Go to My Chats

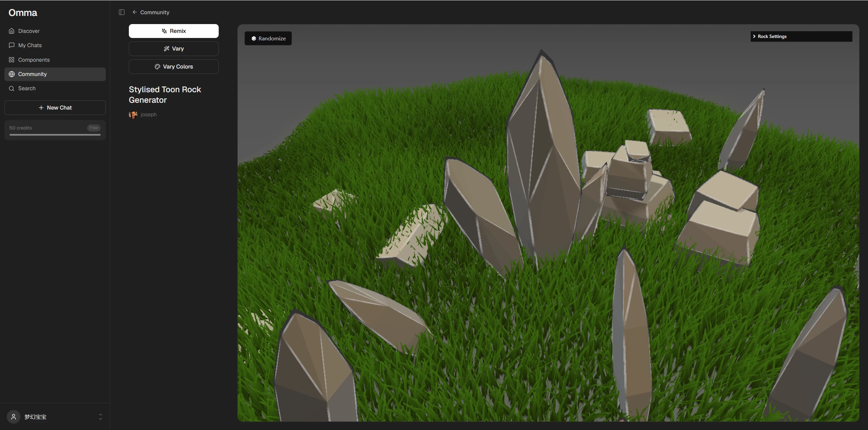(55, 45)
